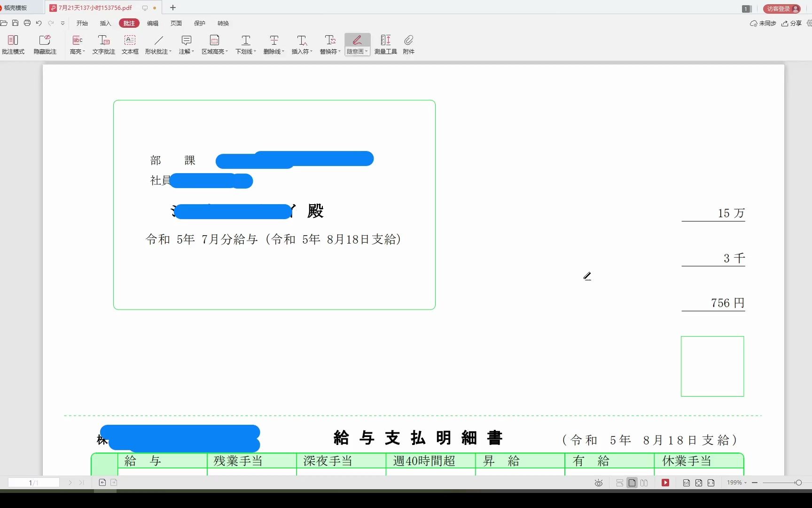Click the 給与支払明細書 heading text
Screen dimensions: 812x508
(418, 438)
